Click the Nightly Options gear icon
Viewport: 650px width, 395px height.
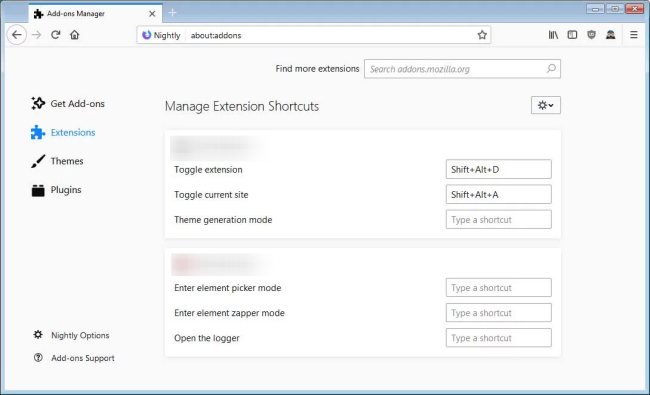coord(38,334)
